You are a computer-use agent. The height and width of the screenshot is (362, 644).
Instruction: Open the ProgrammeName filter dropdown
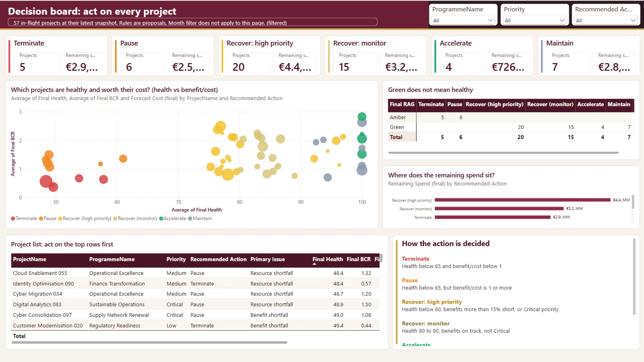click(463, 20)
